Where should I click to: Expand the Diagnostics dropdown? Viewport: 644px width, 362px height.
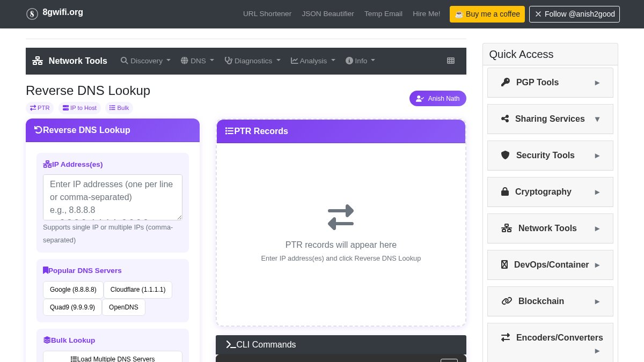(252, 61)
